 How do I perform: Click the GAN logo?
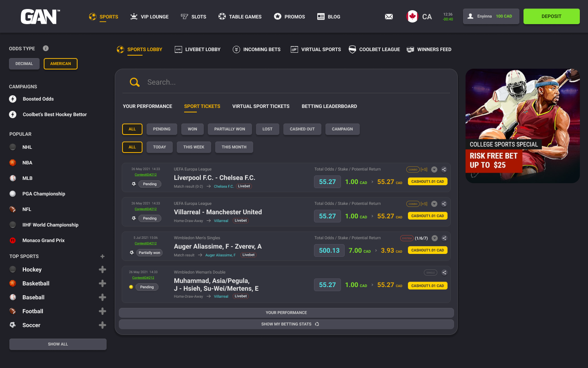(x=40, y=17)
